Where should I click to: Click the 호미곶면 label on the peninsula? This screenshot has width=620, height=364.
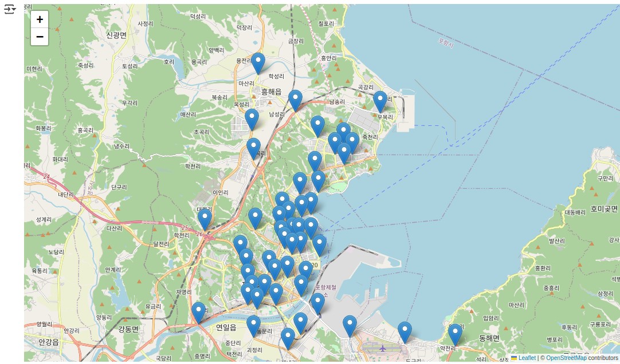click(x=604, y=209)
